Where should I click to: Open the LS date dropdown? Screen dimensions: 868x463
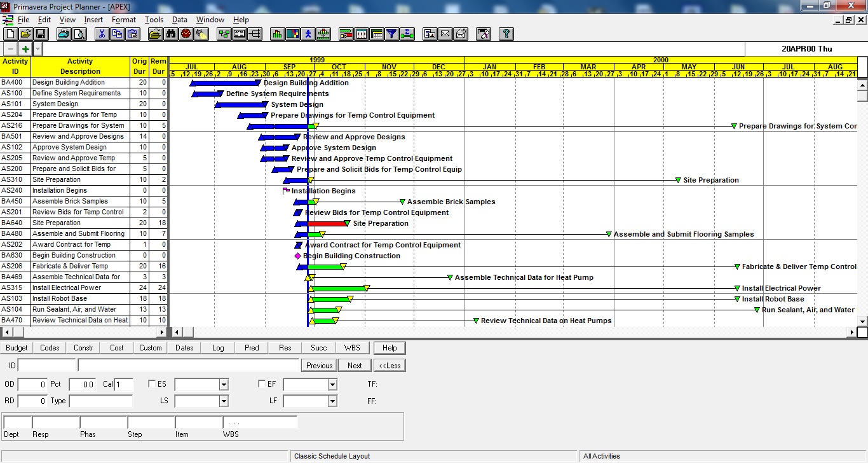click(223, 401)
